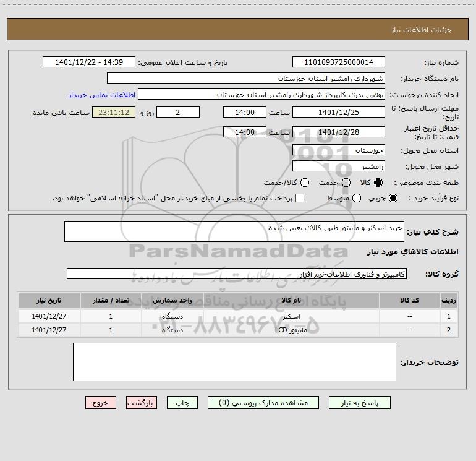Click the goods group field کامپیوتر و فناوری اطلاعات
The width and height of the screenshot is (476, 461).
[x=237, y=274]
